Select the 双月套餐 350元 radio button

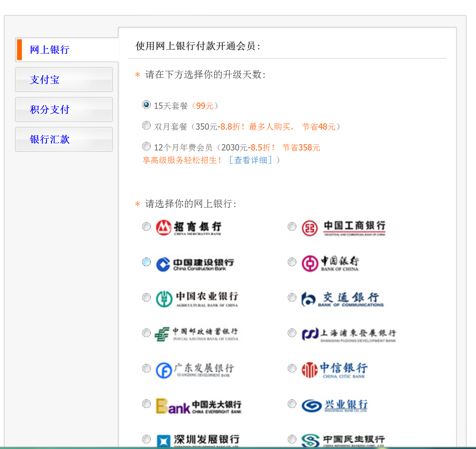click(x=146, y=125)
